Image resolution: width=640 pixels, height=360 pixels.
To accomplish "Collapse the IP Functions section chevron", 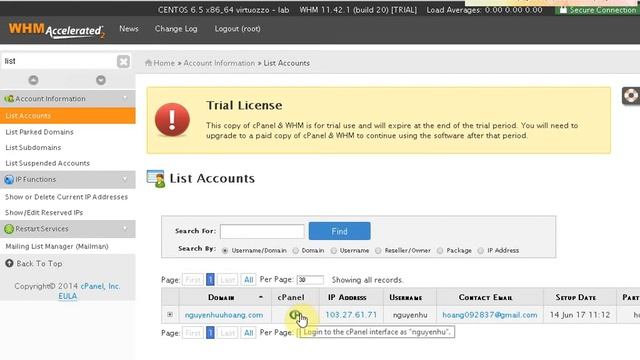I will point(125,179).
